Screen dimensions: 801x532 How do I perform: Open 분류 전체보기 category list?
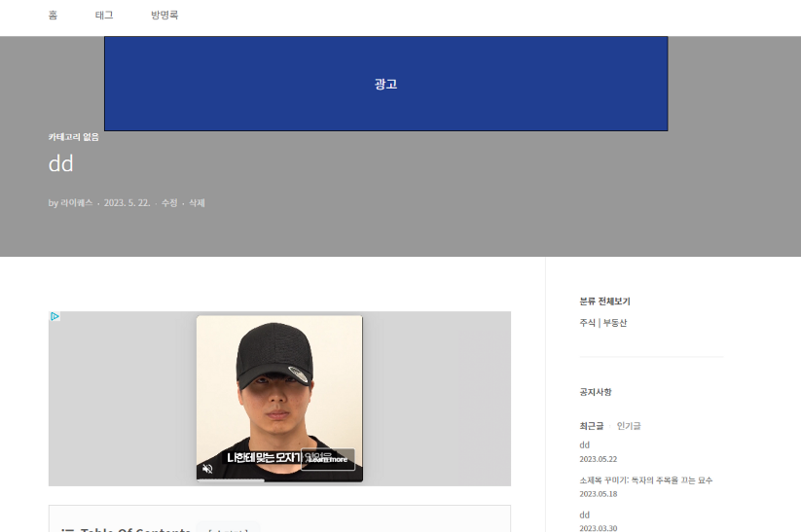[604, 301]
